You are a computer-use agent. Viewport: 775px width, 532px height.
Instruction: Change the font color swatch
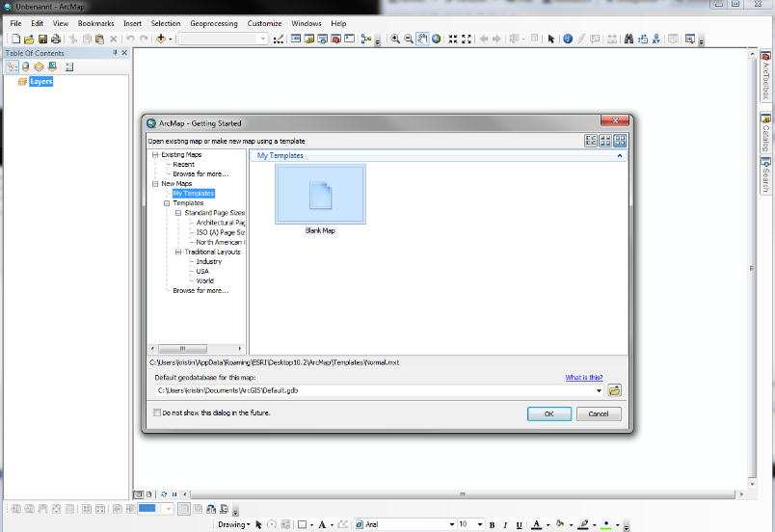[537, 524]
